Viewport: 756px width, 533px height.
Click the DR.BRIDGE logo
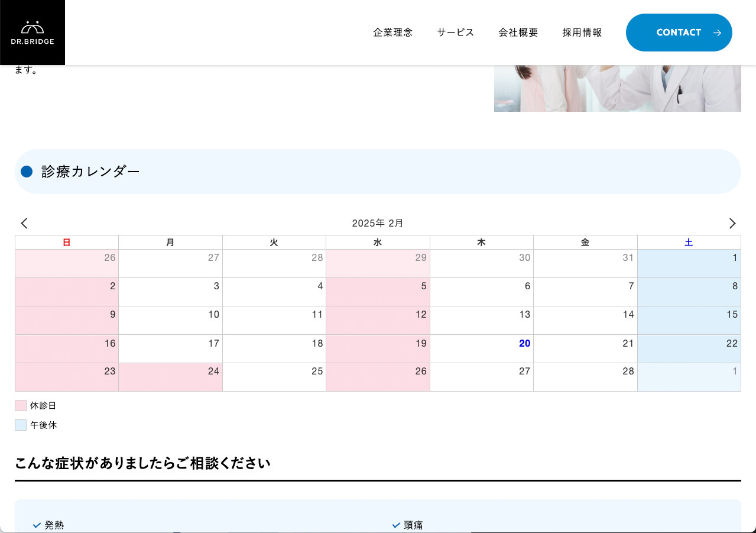pyautogui.click(x=33, y=33)
